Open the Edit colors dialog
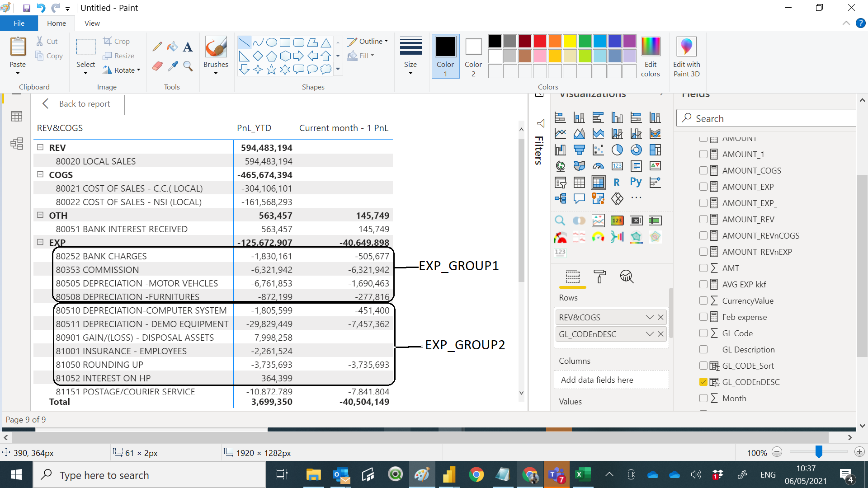868x488 pixels. 650,56
